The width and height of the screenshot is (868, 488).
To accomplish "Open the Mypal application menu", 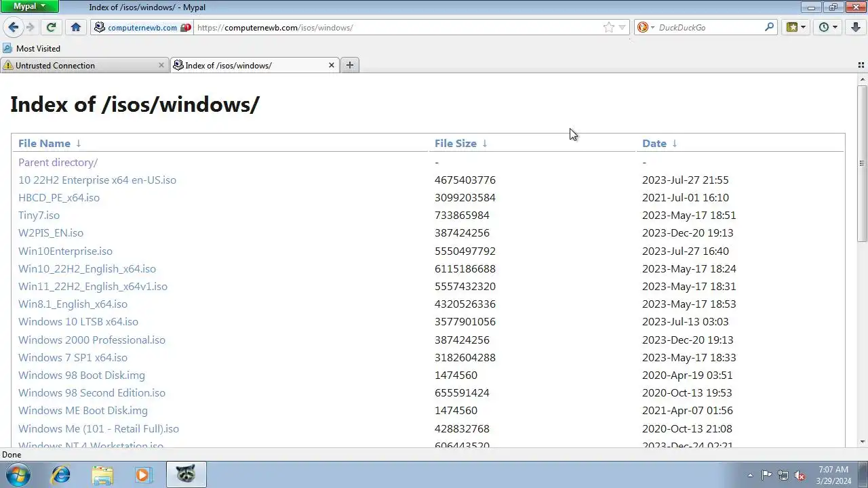I will (x=30, y=6).
